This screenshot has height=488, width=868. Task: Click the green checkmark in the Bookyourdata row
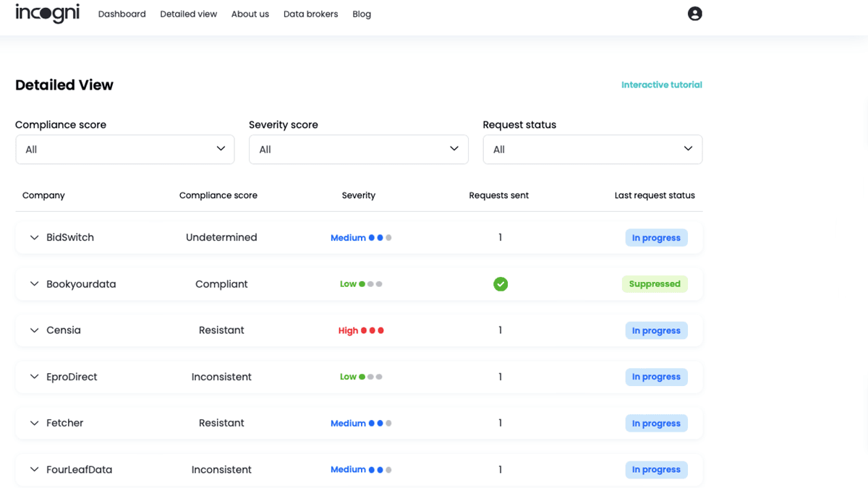[501, 284]
